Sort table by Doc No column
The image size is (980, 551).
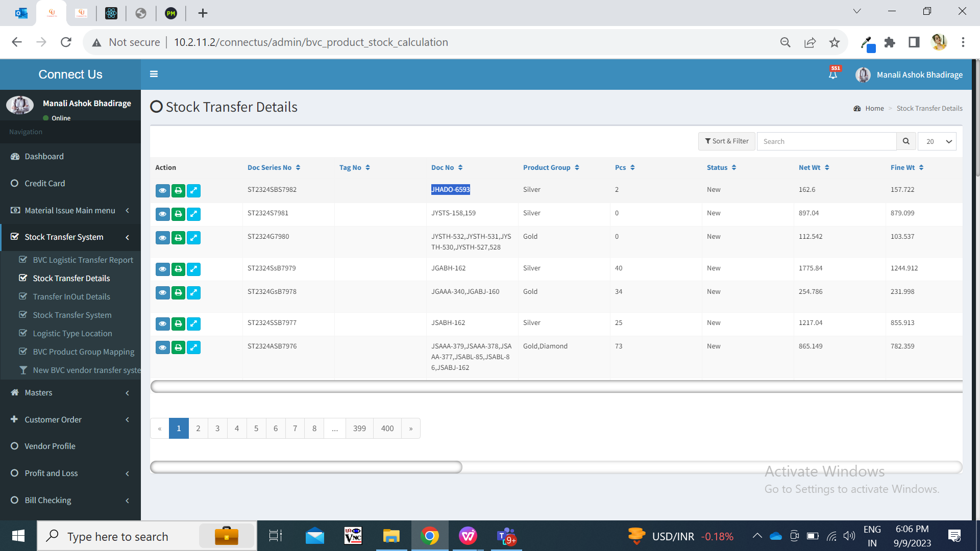coord(447,167)
